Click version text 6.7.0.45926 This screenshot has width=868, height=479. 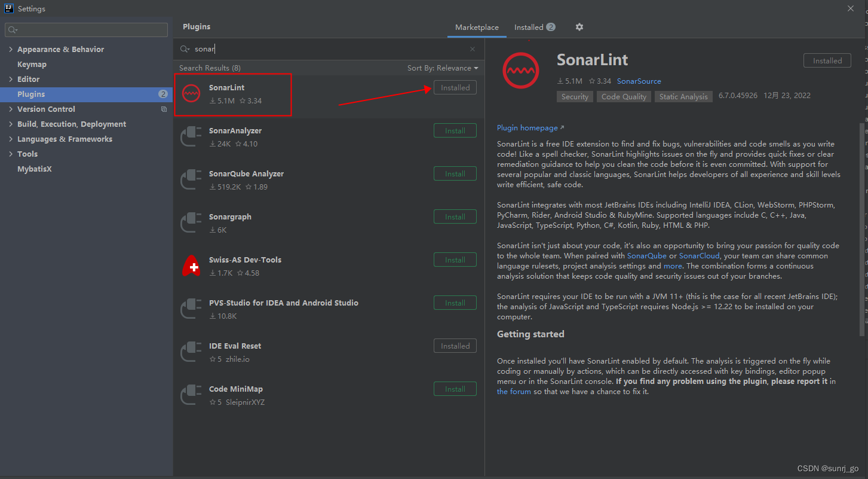tap(738, 96)
